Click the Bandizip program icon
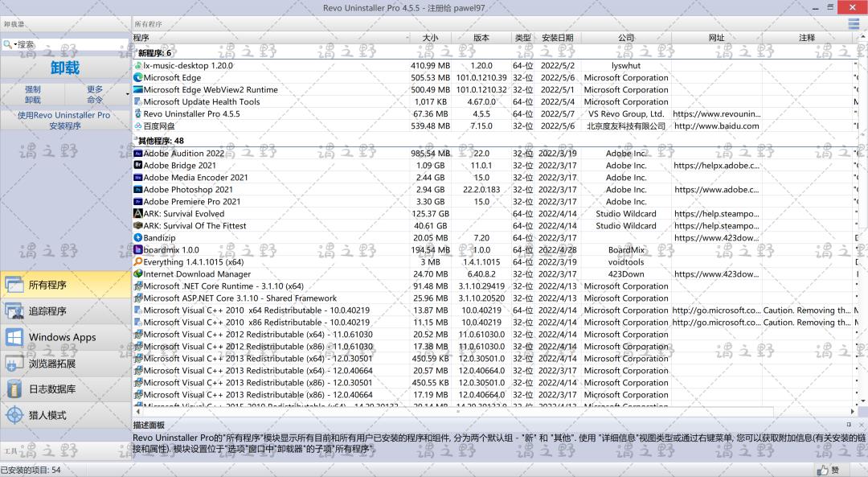This screenshot has height=477, width=868. point(138,237)
